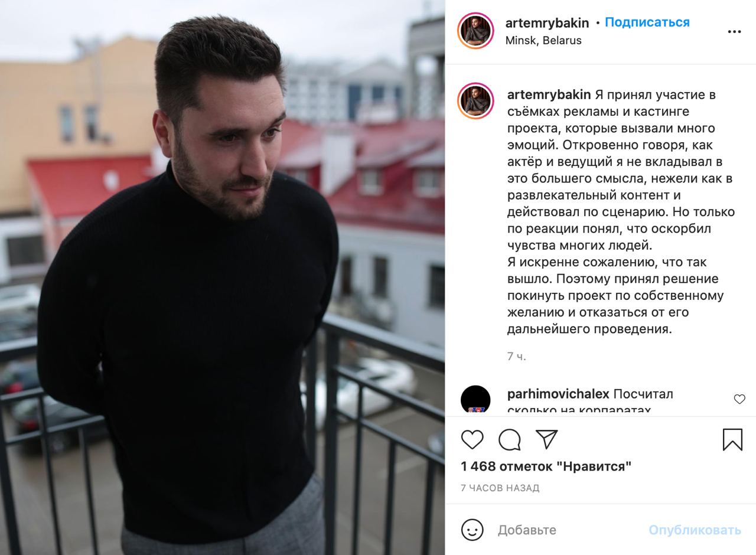The width and height of the screenshot is (756, 555).
Task: Open comment speech bubble icon
Action: click(x=509, y=440)
